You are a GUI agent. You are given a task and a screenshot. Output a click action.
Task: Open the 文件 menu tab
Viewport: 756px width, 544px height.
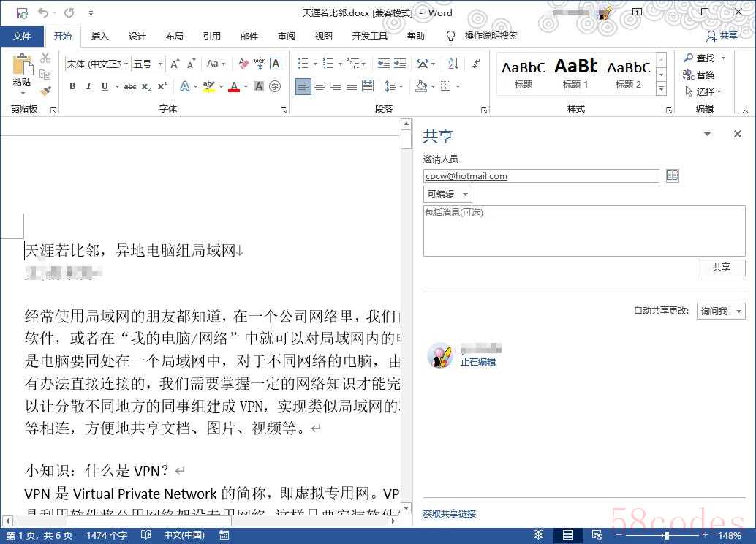[22, 36]
